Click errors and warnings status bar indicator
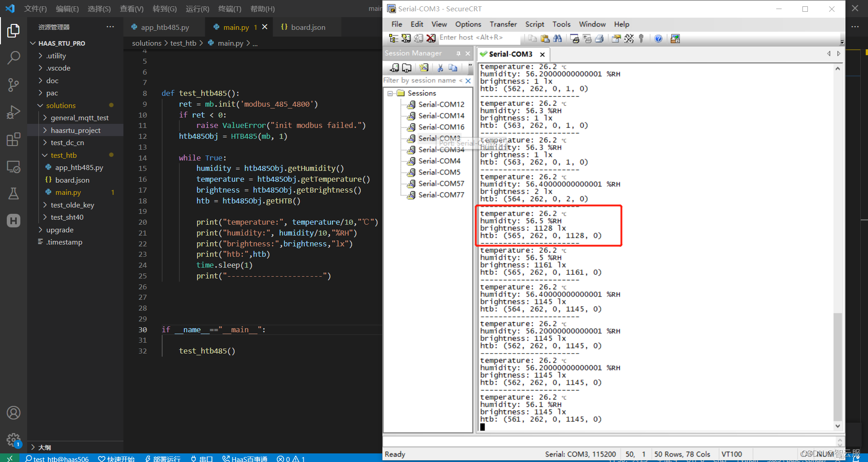This screenshot has height=462, width=868. (x=291, y=458)
